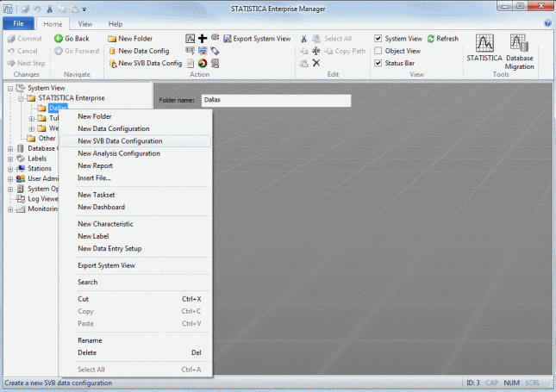The image size is (556, 392).
Task: Select the Database cylinder icon in tree
Action: point(21,148)
